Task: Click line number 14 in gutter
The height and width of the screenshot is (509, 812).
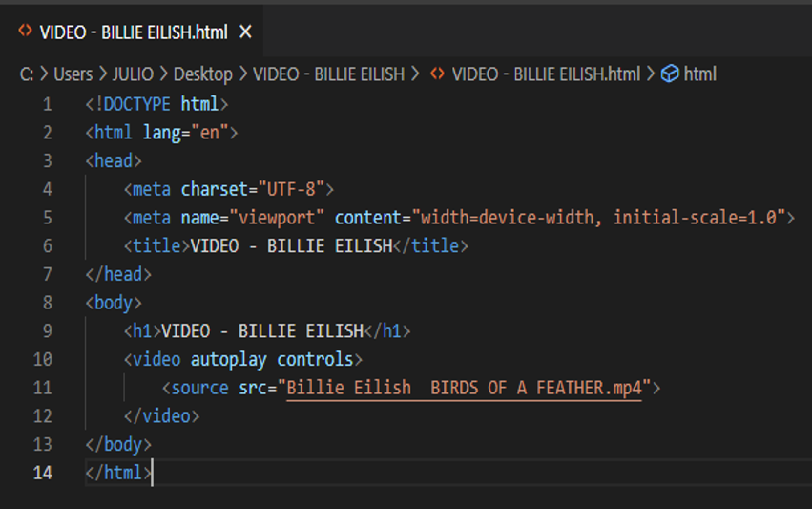Action: coord(42,474)
